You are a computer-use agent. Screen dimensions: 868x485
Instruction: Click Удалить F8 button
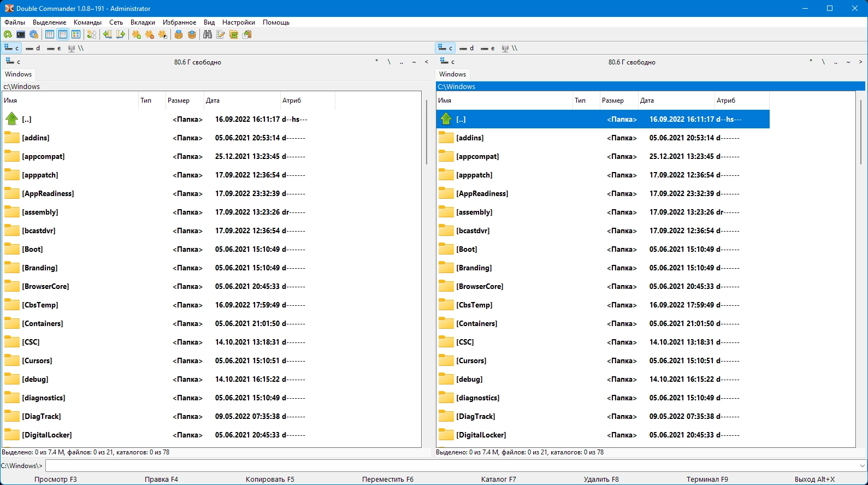tap(601, 479)
